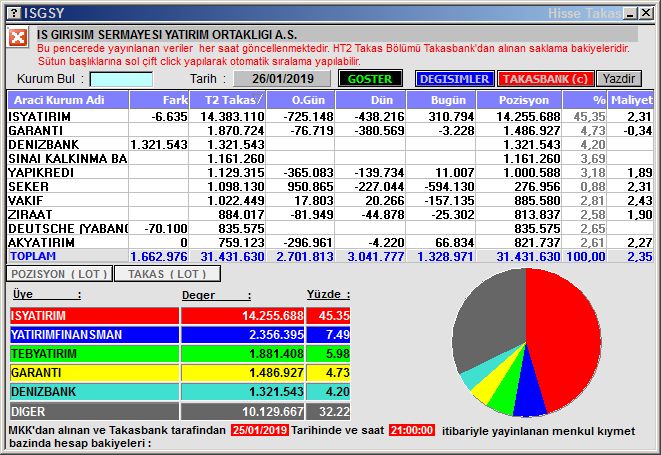Click the Fark column header

pyautogui.click(x=159, y=100)
